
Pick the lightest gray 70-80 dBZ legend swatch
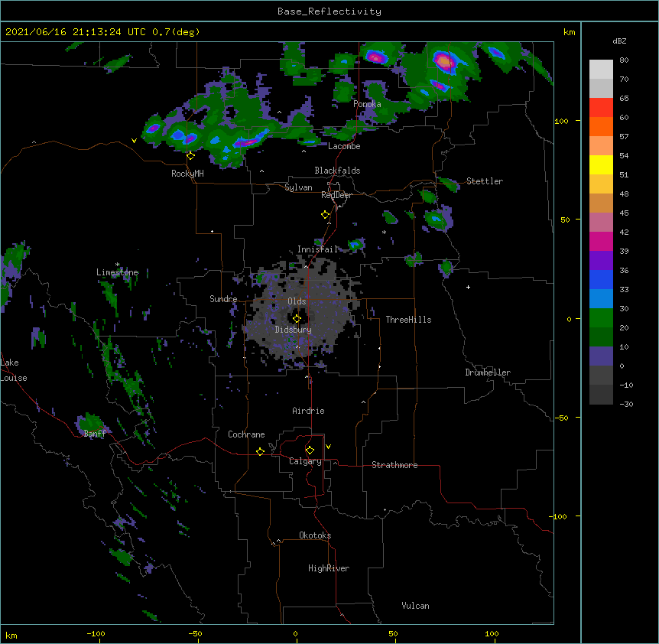pyautogui.click(x=601, y=70)
